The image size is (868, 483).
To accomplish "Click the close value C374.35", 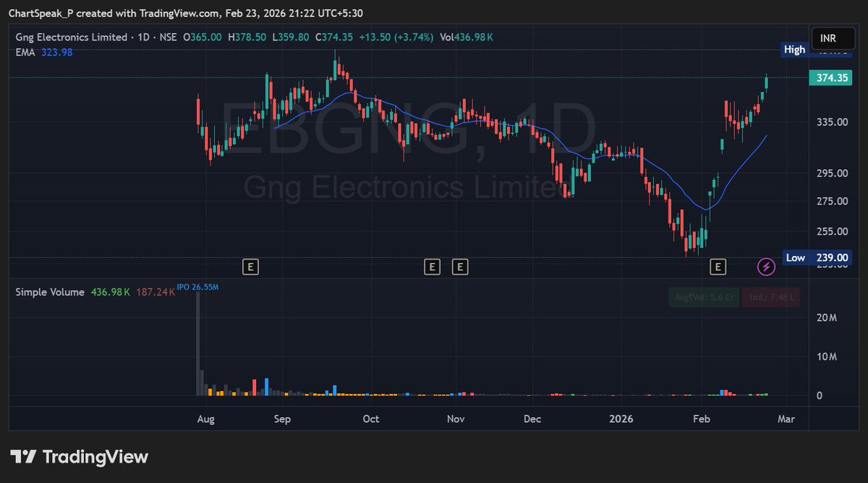I will click(334, 38).
